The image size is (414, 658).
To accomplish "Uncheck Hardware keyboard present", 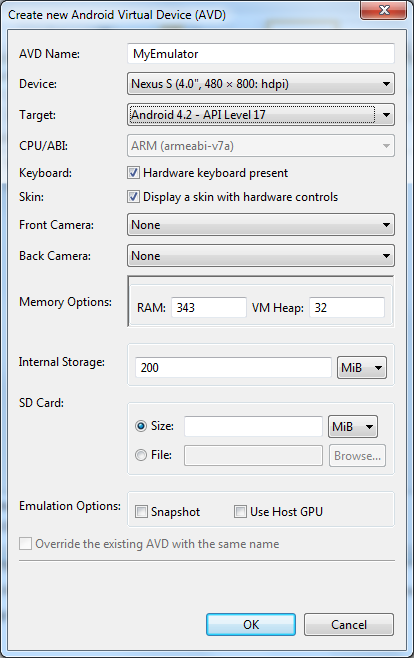I will pos(133,172).
